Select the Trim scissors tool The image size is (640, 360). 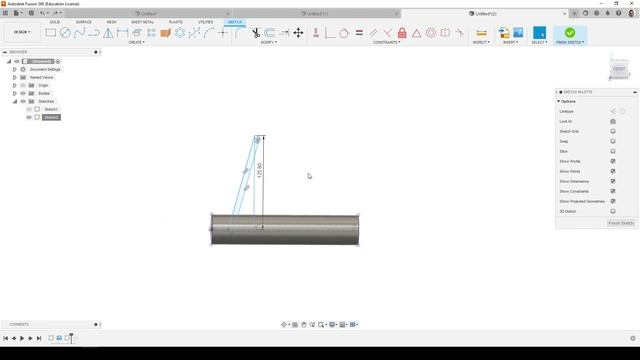(256, 33)
